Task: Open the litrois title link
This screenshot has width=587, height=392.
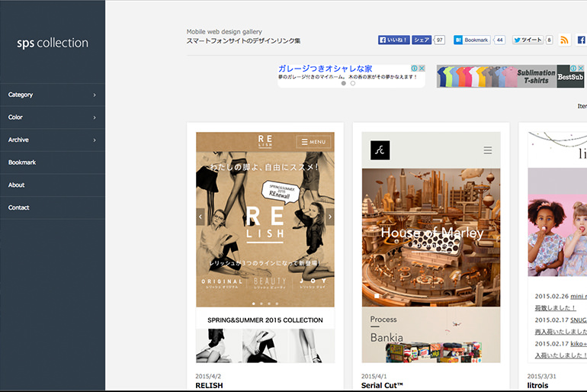Action: click(x=537, y=385)
